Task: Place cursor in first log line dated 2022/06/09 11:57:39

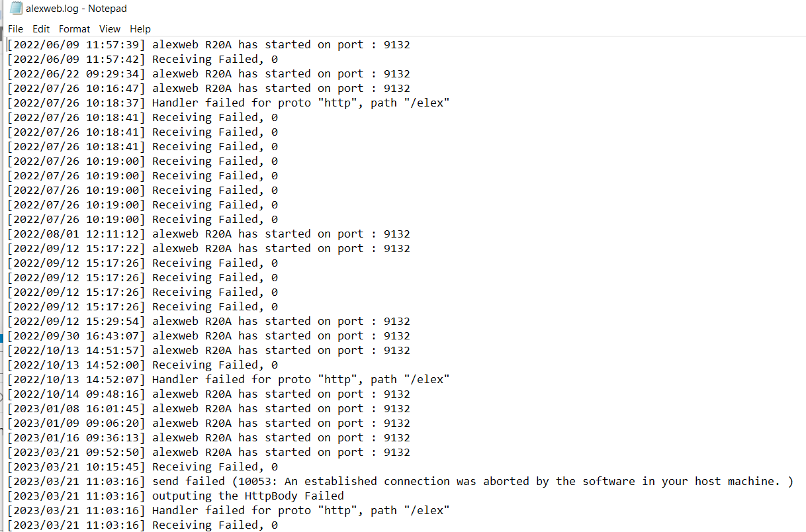Action: (208, 45)
